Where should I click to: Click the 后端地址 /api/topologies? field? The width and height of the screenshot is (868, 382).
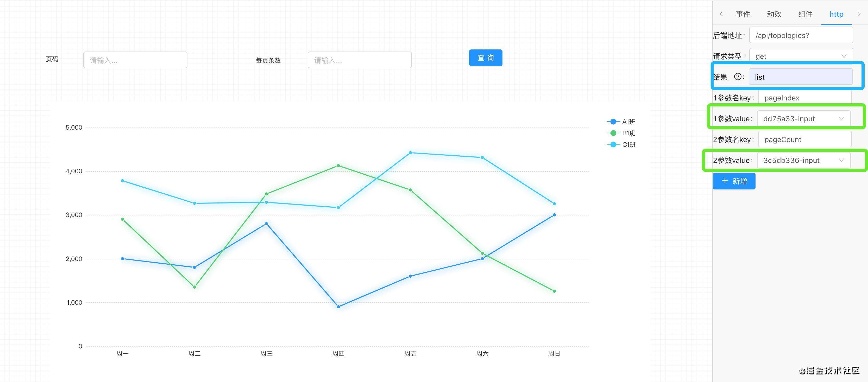click(801, 35)
